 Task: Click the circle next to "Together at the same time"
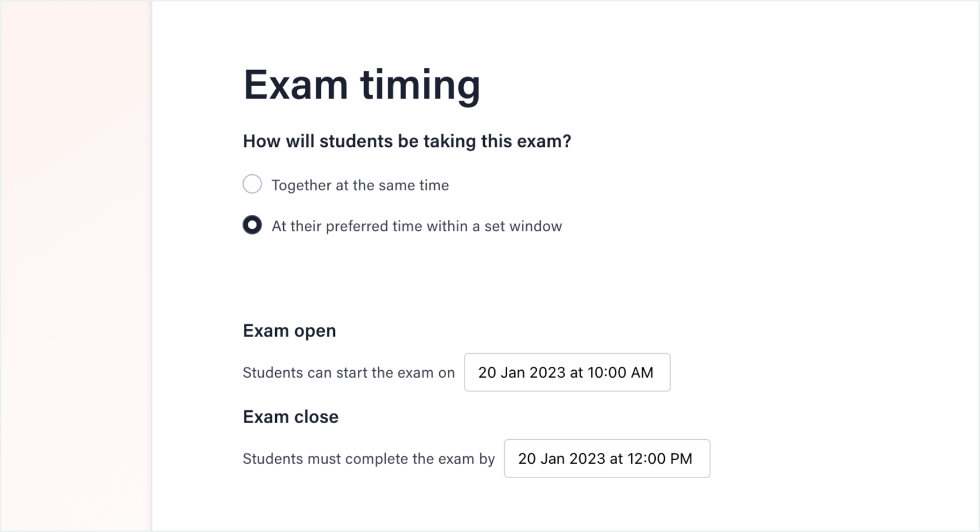point(252,184)
